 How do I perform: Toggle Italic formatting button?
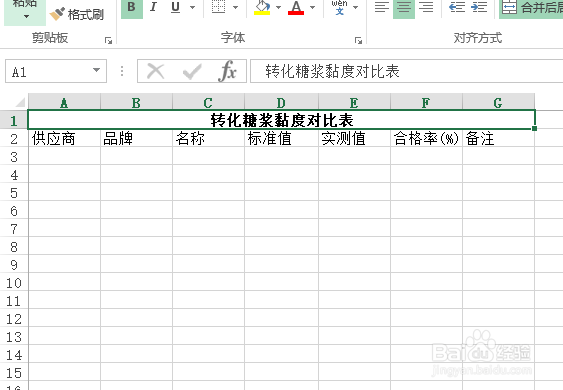point(154,7)
